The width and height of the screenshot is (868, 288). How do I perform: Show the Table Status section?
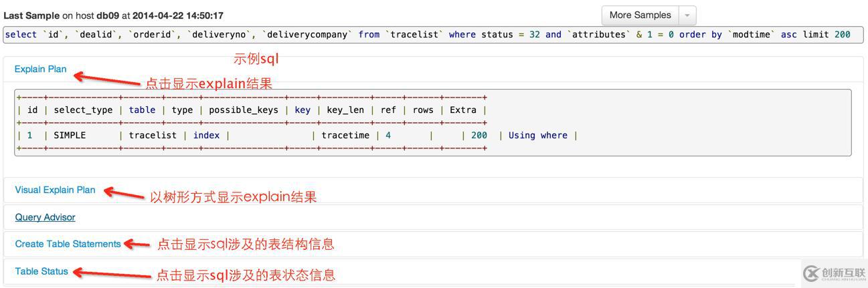[x=41, y=271]
